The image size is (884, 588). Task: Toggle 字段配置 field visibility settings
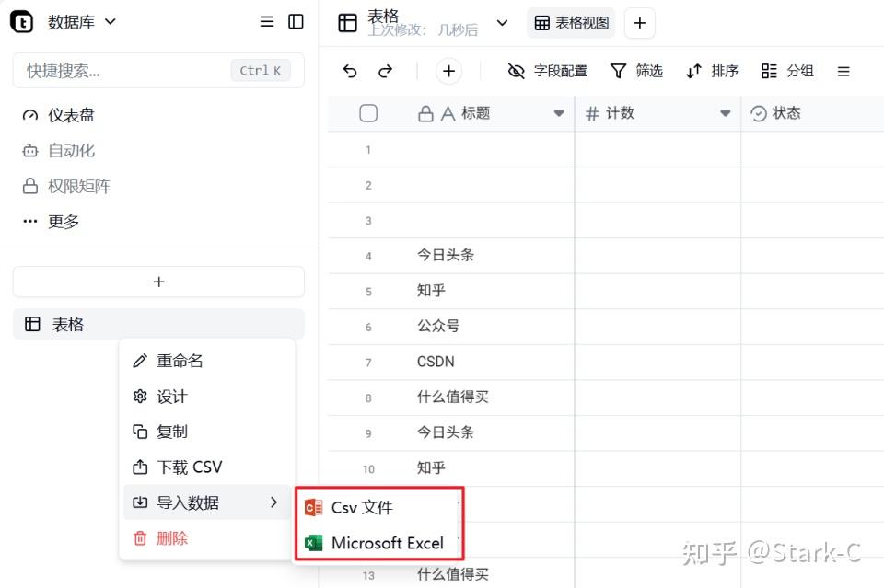[547, 71]
